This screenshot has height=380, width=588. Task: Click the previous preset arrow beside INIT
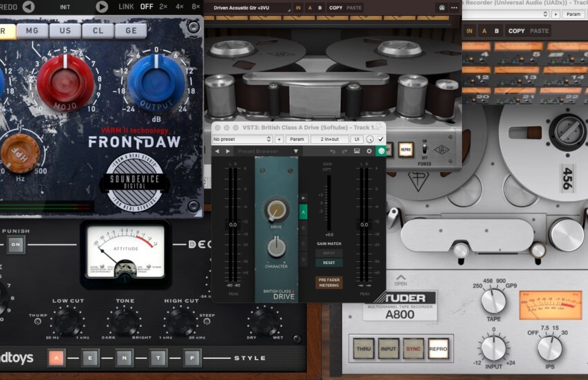click(x=28, y=7)
